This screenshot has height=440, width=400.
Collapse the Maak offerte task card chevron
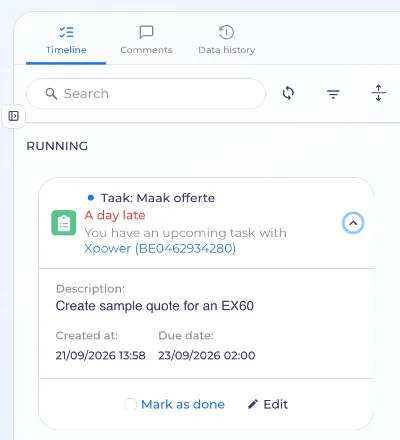click(x=353, y=223)
